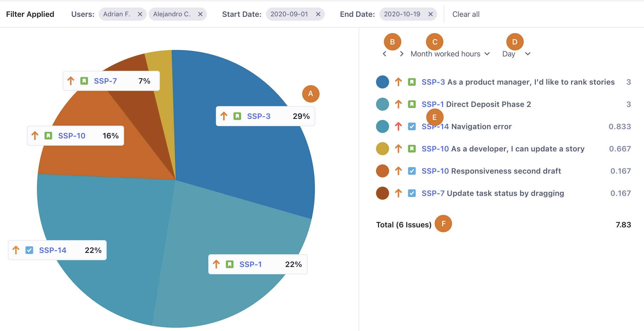Open issue SSP-1 Direct Deposit Phase 2

[476, 104]
